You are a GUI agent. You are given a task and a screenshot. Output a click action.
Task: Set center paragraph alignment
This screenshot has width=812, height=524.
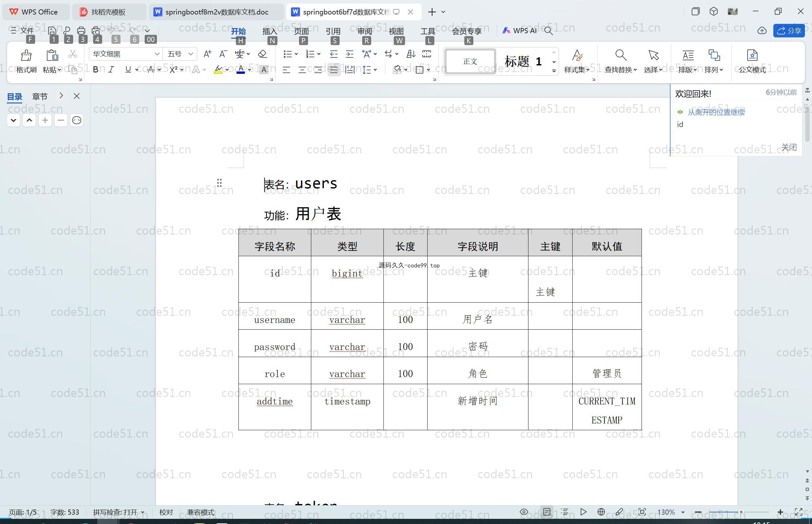pyautogui.click(x=302, y=70)
